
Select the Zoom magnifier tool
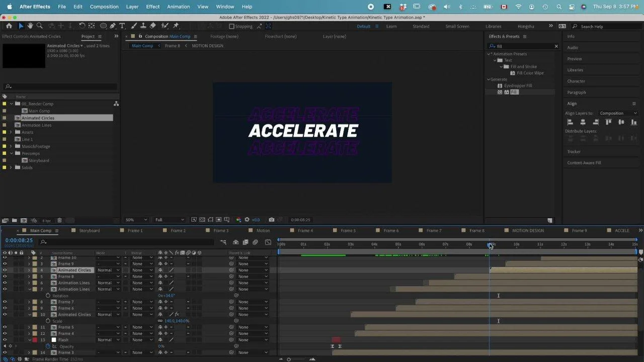(x=40, y=26)
